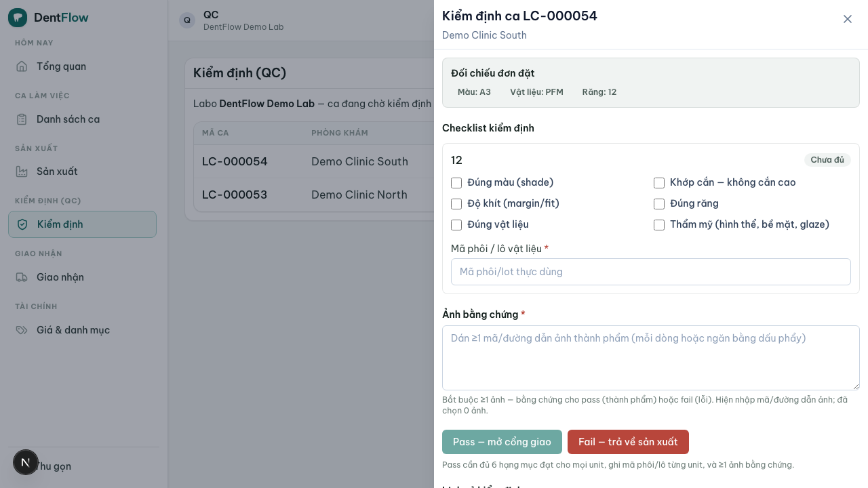Open Tổng quan in the sidebar

(82, 66)
